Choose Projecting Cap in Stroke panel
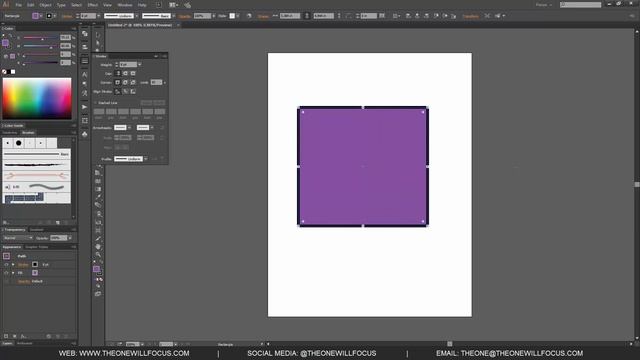 pyautogui.click(x=133, y=73)
